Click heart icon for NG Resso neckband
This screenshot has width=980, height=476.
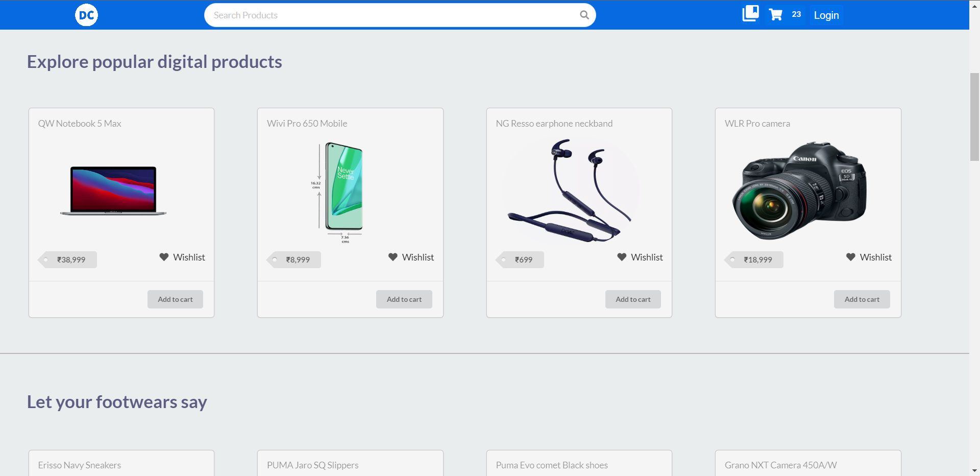point(622,257)
